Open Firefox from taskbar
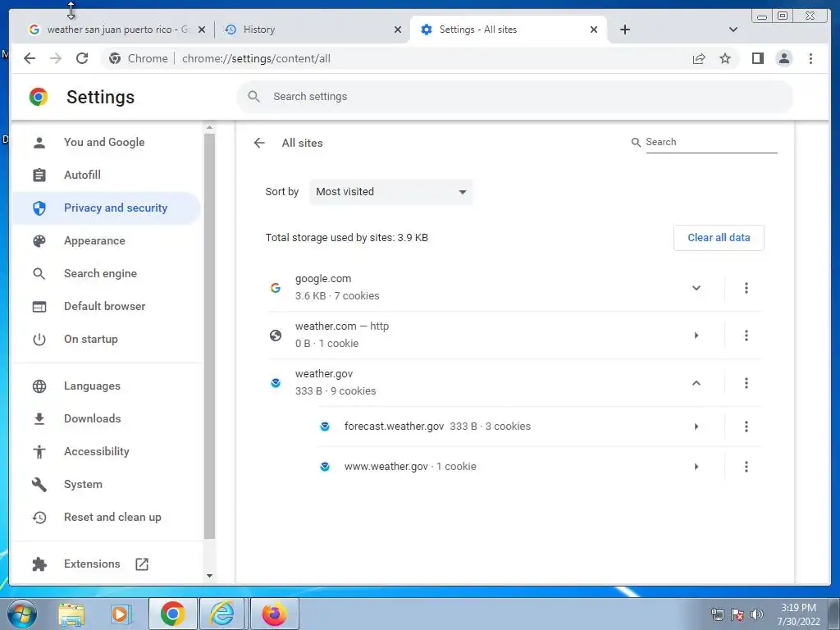 [274, 614]
